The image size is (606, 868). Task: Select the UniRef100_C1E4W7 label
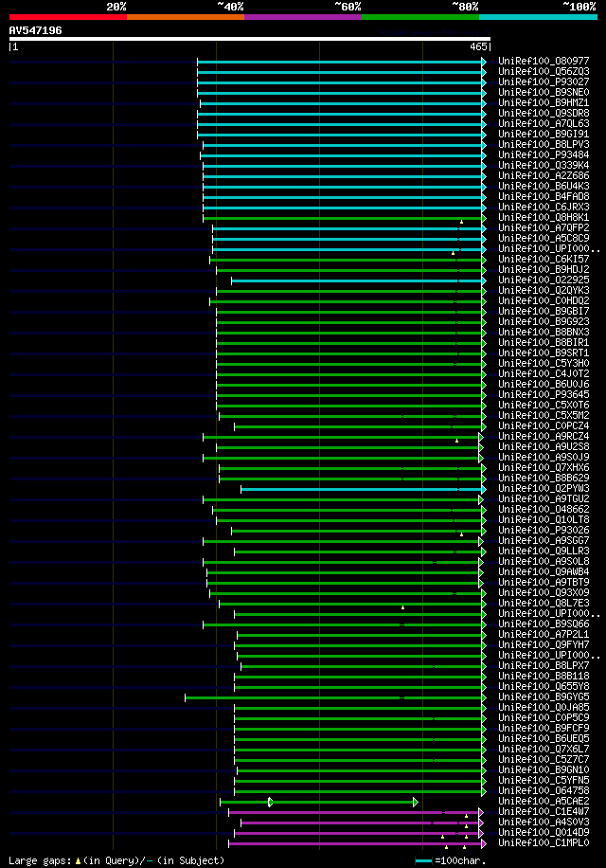[x=544, y=812]
